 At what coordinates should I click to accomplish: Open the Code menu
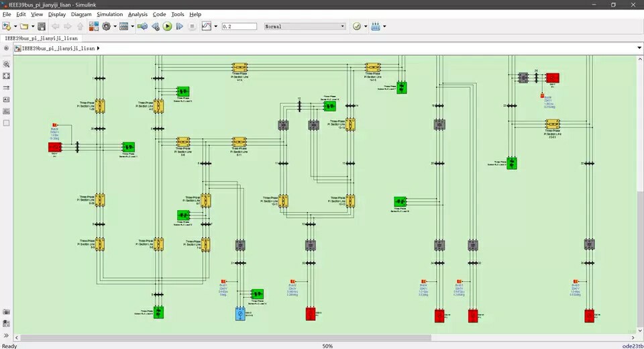[x=160, y=14]
